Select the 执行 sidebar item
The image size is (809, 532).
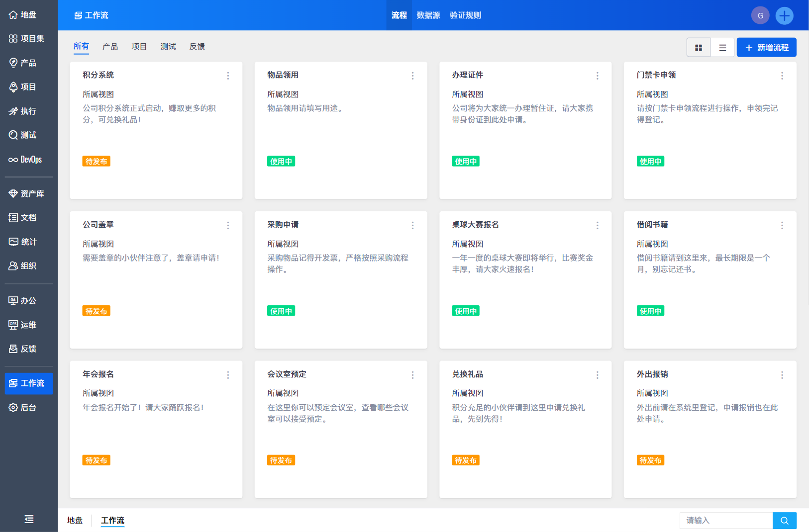click(x=22, y=111)
